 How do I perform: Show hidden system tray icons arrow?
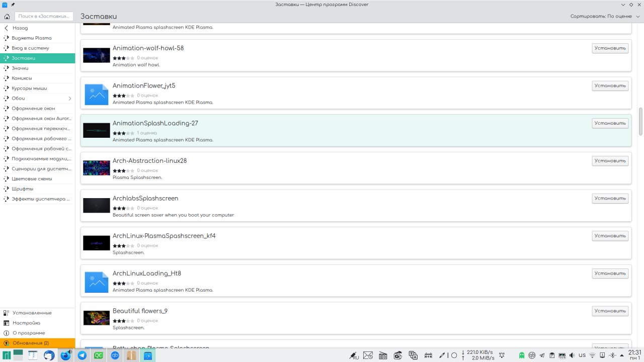(x=621, y=355)
